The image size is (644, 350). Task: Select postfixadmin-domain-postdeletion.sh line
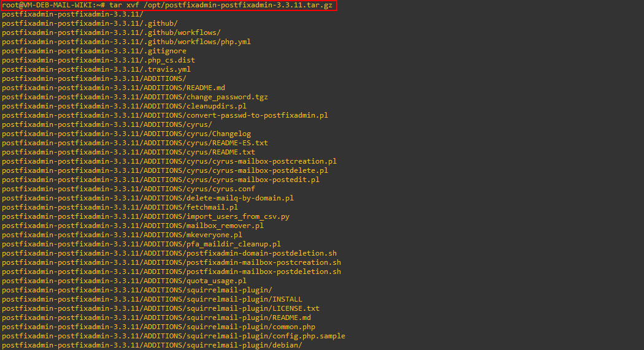(169, 253)
